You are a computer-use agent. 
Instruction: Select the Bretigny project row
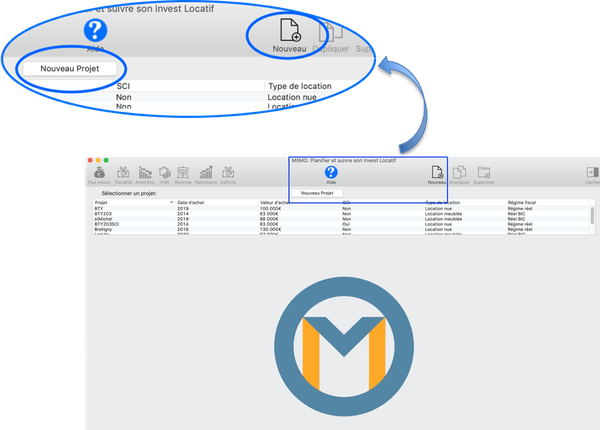341,229
